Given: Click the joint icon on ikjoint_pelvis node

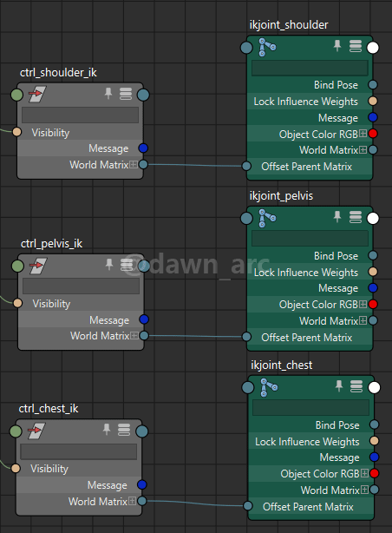Looking at the screenshot, I should [x=267, y=218].
